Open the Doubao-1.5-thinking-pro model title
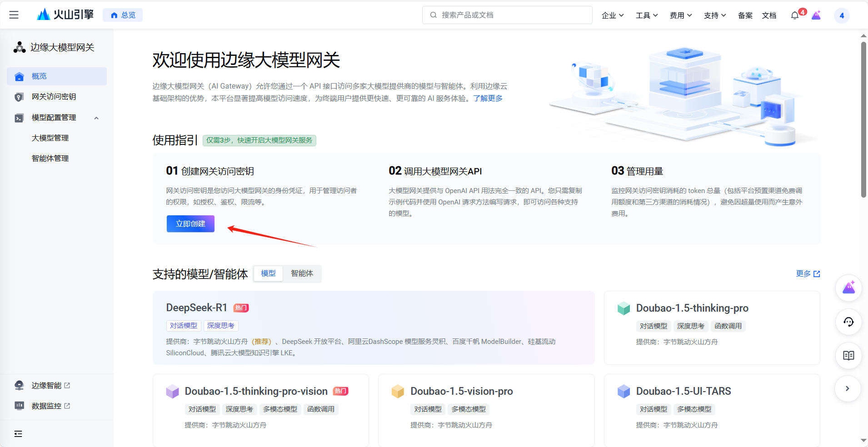Viewport: 868px width, 447px height. point(692,308)
